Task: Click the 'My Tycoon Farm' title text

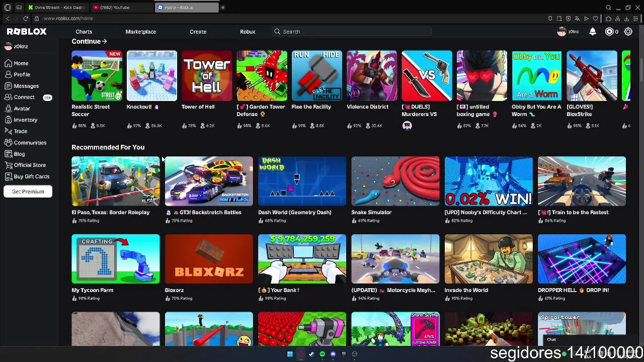Action: [92, 290]
